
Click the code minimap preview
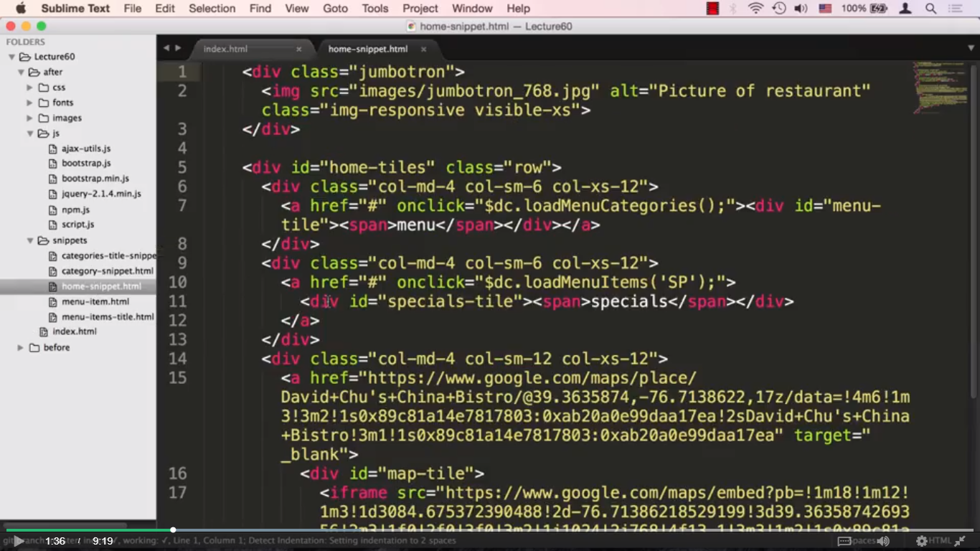(x=939, y=88)
